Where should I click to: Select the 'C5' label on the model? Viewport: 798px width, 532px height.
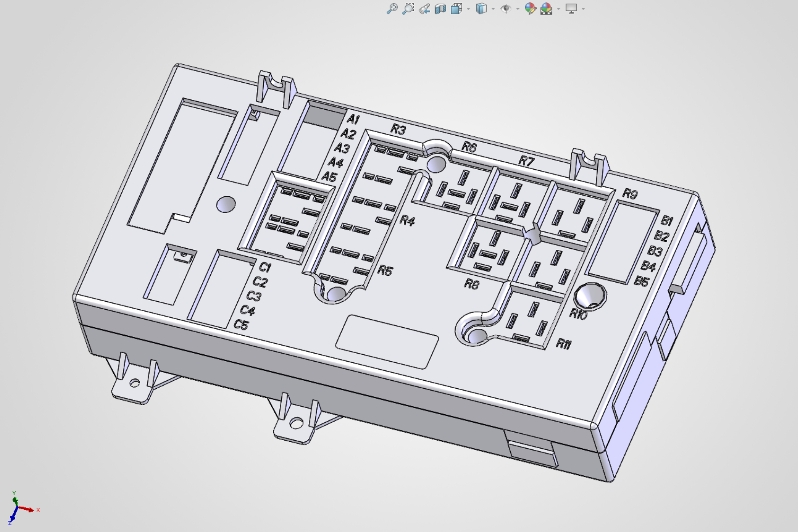pyautogui.click(x=241, y=324)
